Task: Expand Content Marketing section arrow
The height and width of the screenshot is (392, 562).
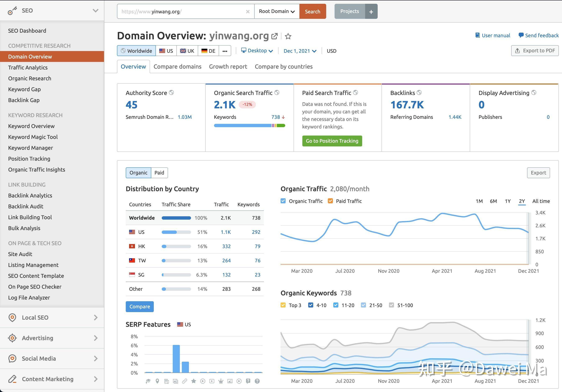Action: point(95,379)
